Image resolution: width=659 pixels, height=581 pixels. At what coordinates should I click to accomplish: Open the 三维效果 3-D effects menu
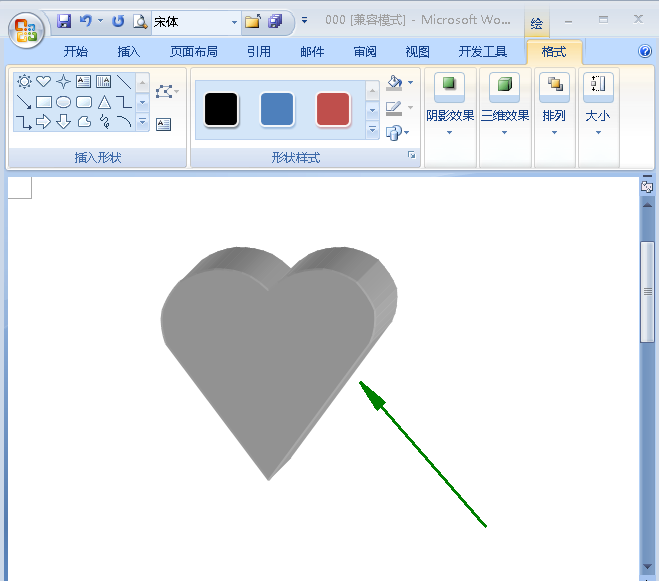click(x=505, y=116)
